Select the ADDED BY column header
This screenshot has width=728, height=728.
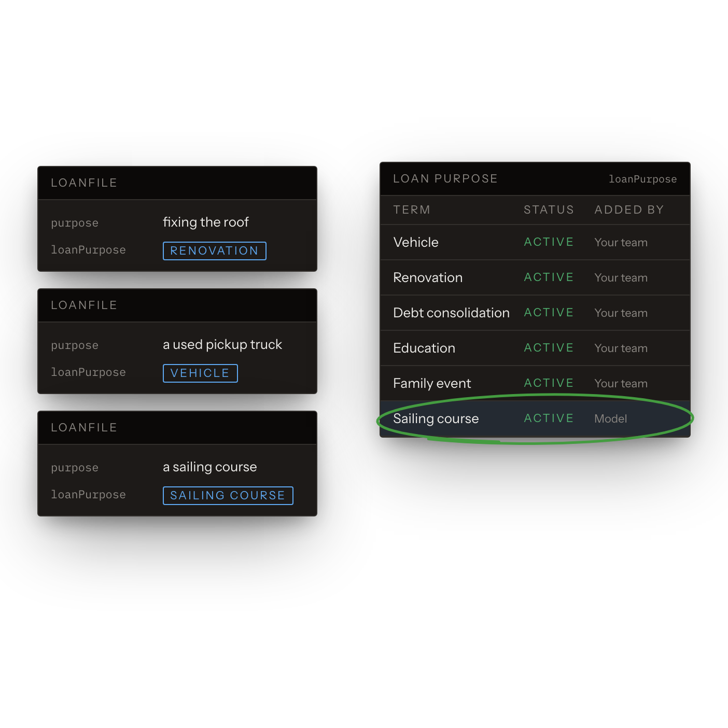(x=629, y=210)
